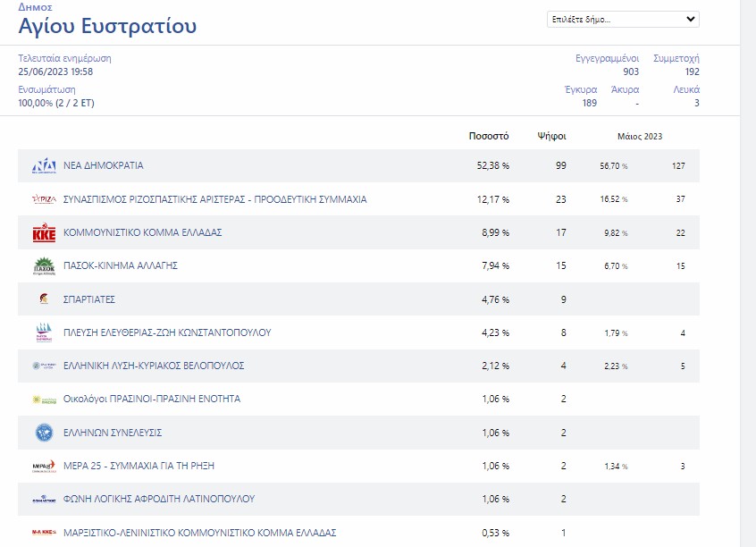Click the Ελλήνων Συνέλευσις round logo

[x=44, y=433]
